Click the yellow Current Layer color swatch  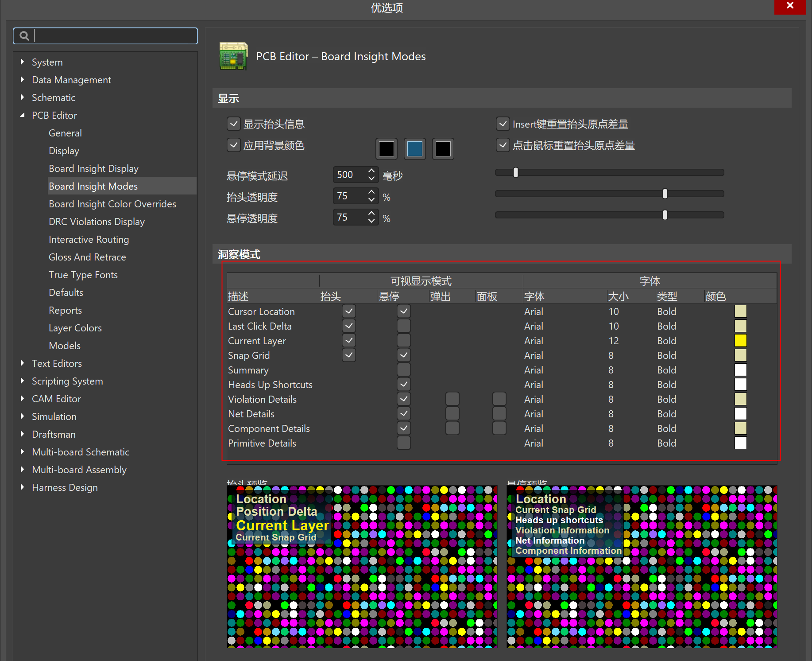coord(740,341)
